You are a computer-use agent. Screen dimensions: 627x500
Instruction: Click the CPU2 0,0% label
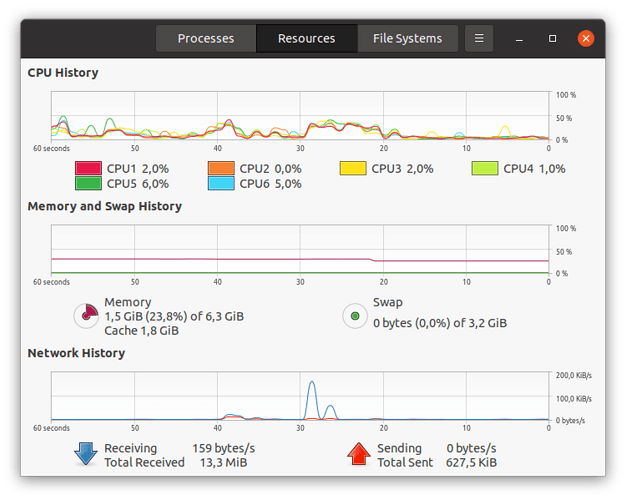tap(270, 169)
